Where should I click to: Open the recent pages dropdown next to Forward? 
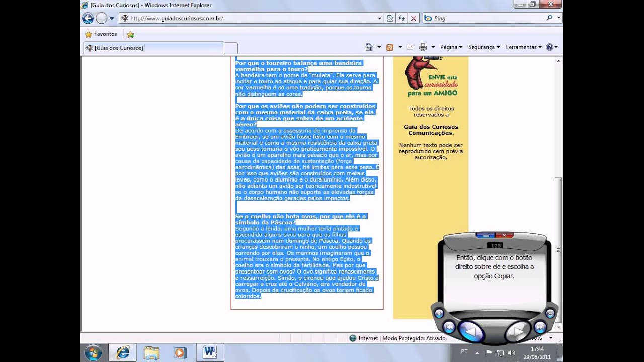point(112,18)
